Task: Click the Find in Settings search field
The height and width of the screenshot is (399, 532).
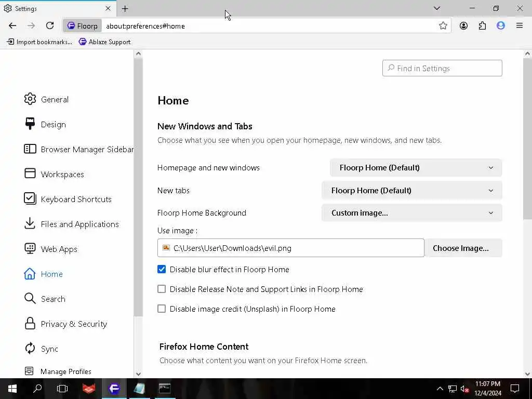Action: (442, 68)
